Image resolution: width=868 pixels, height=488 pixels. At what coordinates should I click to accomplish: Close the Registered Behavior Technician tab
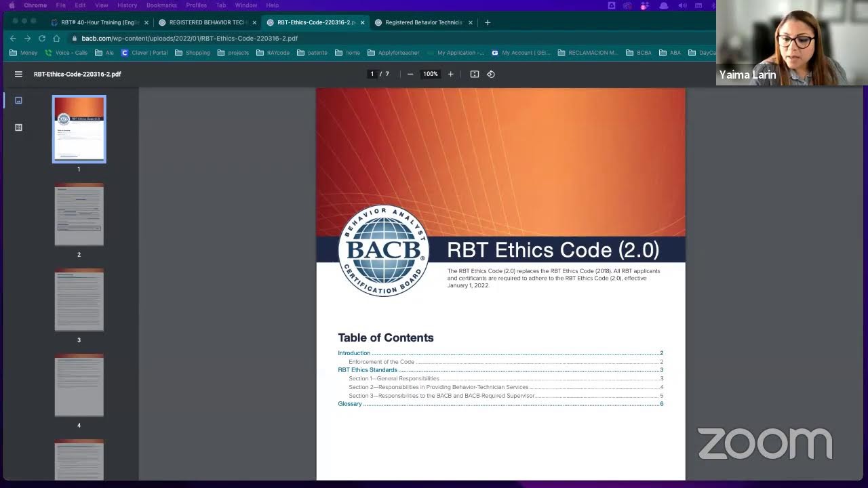point(470,22)
